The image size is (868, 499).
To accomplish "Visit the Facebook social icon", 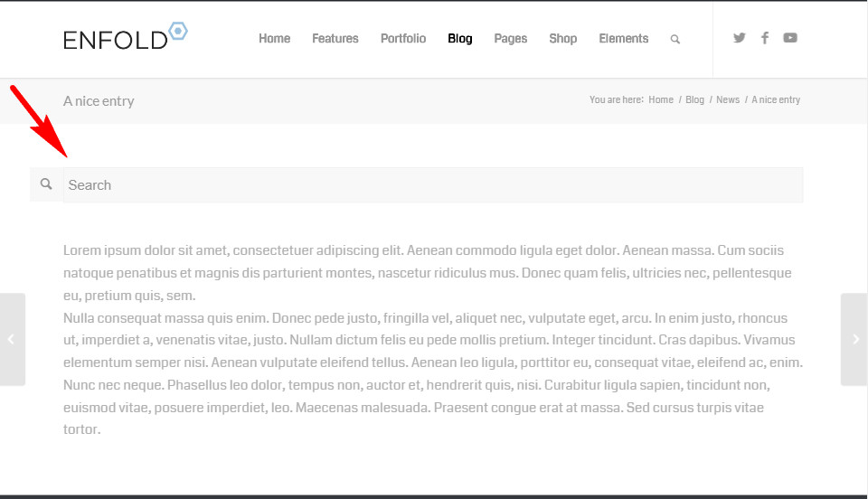I will tap(765, 38).
